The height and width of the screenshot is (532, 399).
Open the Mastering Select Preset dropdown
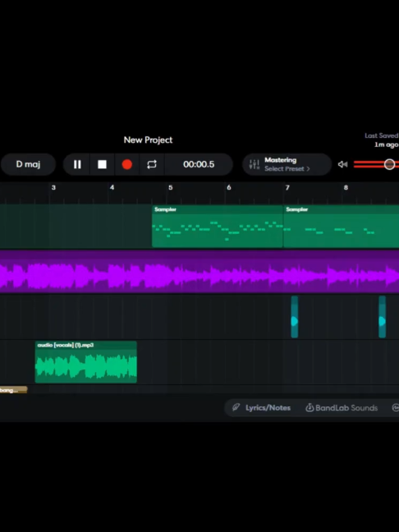click(287, 168)
